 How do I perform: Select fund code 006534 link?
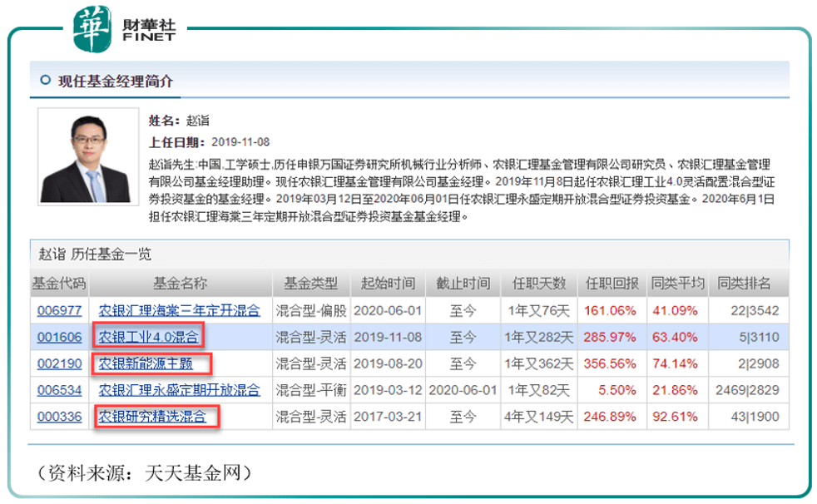59,389
